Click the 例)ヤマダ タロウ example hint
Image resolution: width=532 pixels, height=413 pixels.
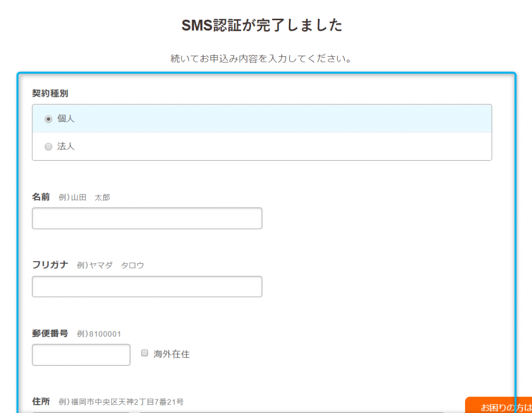coord(110,265)
